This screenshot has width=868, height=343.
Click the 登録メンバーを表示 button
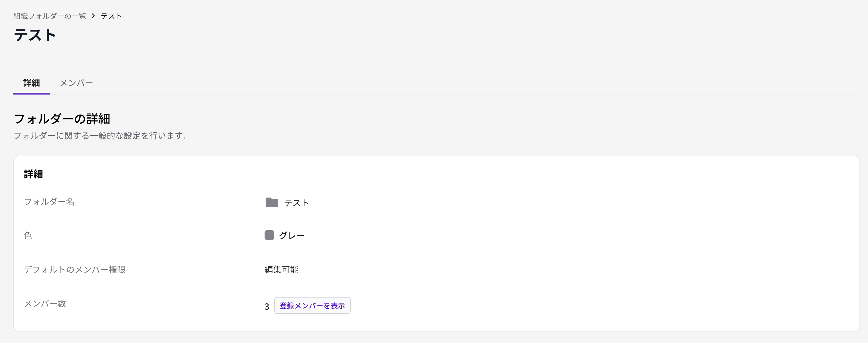(312, 306)
